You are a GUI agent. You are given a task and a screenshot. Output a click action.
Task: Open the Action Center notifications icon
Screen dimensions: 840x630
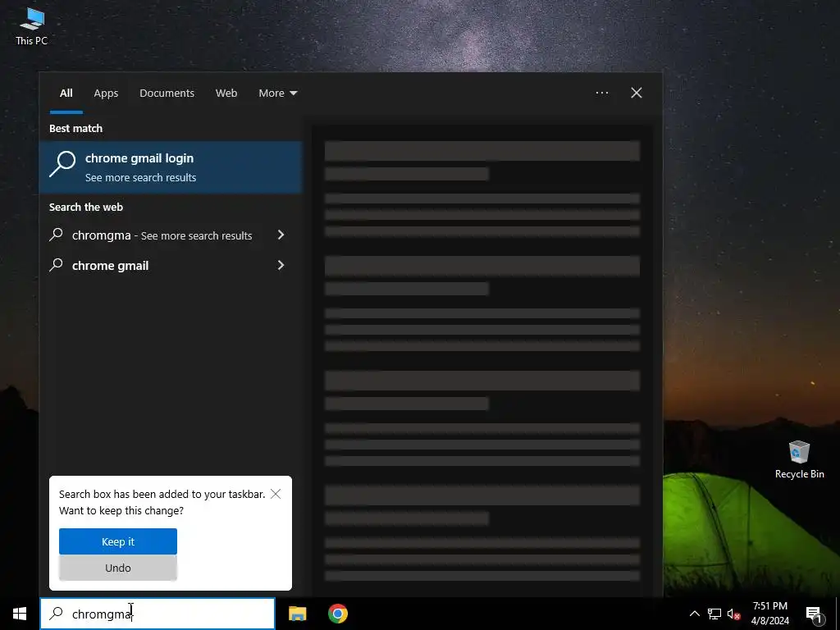click(815, 614)
